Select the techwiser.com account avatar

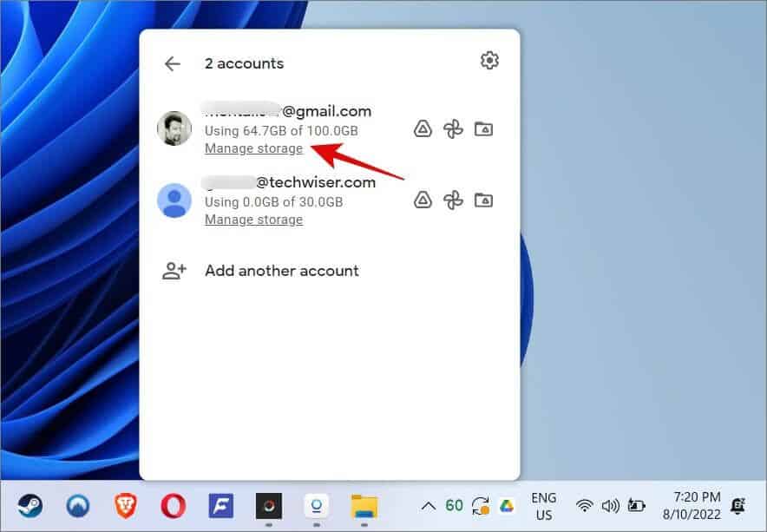tap(174, 200)
